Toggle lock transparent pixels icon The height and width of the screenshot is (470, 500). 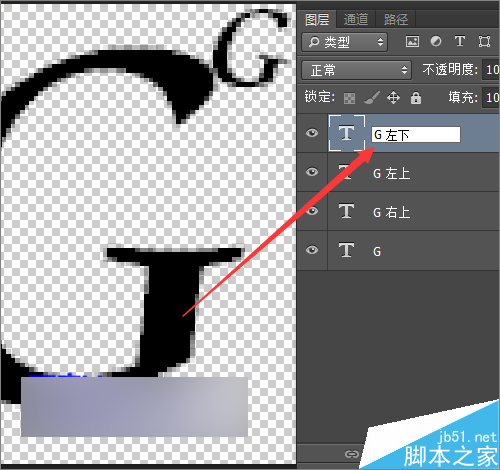349,98
